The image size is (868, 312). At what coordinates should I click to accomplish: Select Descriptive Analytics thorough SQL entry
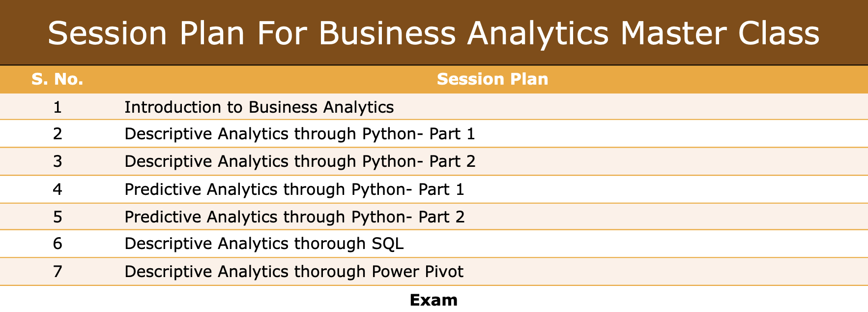(264, 244)
